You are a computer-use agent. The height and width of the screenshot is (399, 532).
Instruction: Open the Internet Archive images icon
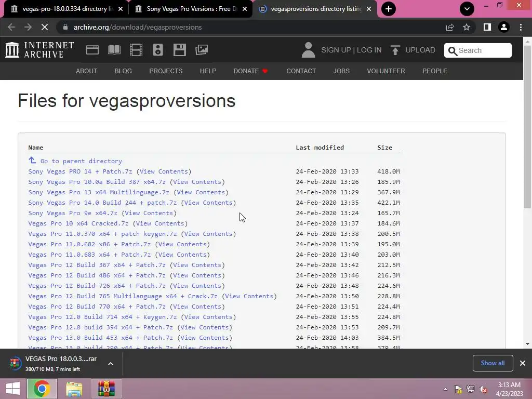(x=202, y=50)
